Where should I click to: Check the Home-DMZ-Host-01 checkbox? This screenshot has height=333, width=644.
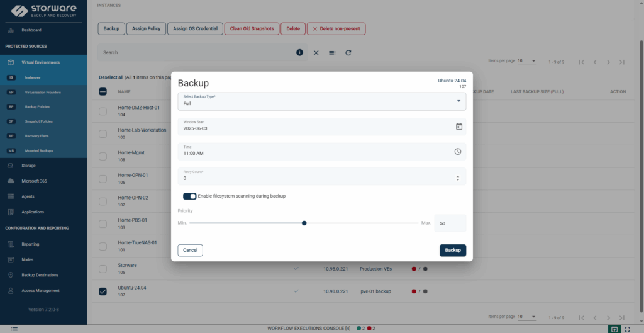click(x=103, y=111)
